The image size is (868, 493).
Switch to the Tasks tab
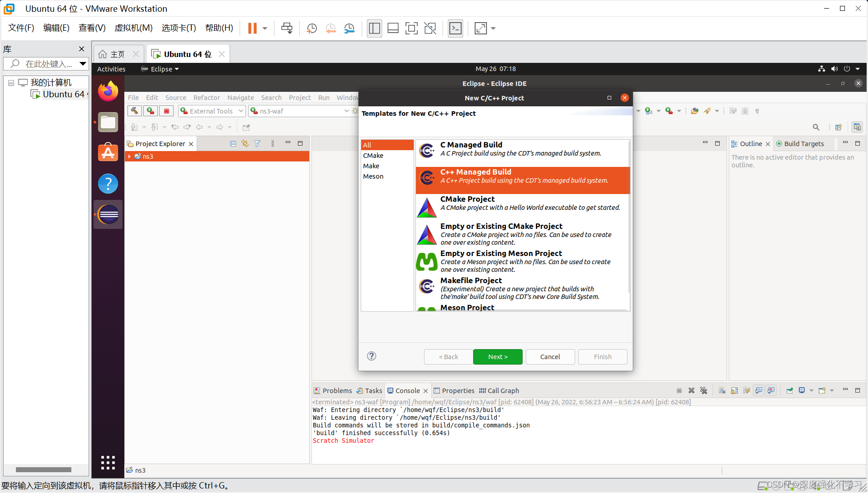tap(369, 391)
